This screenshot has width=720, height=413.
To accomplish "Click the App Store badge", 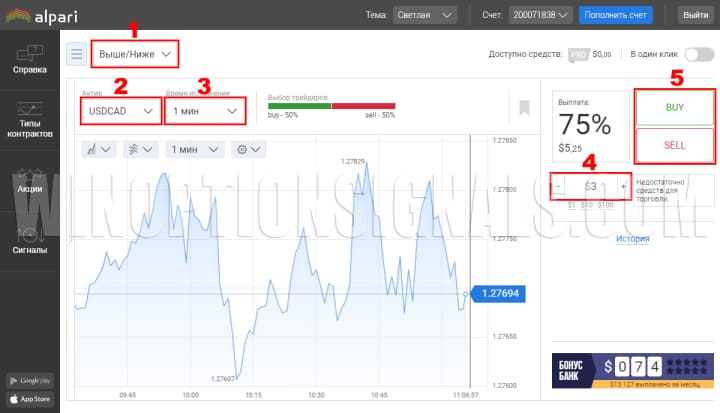I will tap(30, 399).
